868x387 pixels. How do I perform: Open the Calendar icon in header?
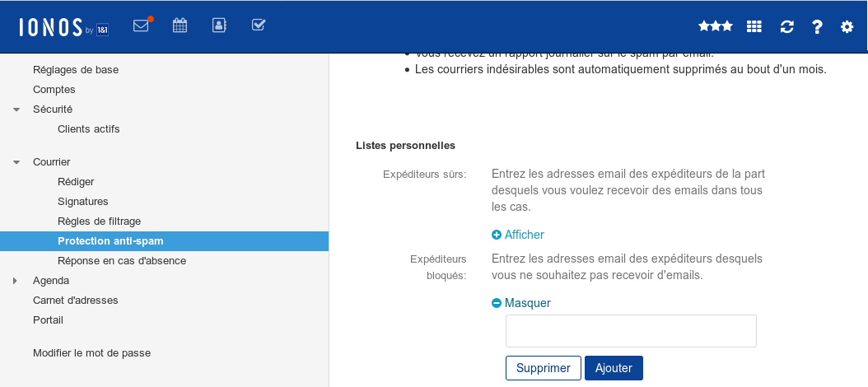pyautogui.click(x=180, y=26)
